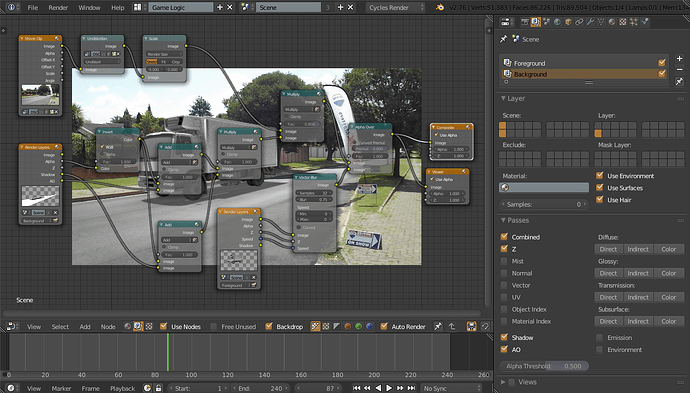
Task: Show backdrop green channel
Action: [x=358, y=327]
